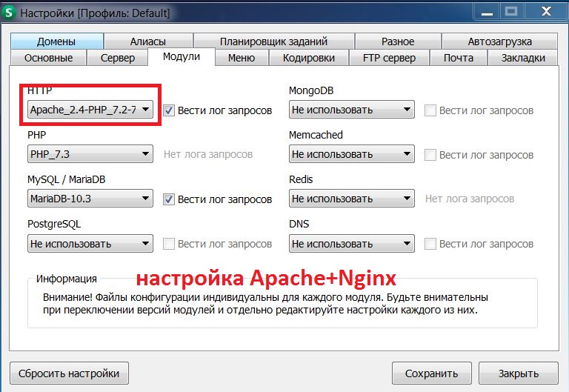
Task: Open the MySQL / MariaDB version dropdown
Action: click(90, 199)
